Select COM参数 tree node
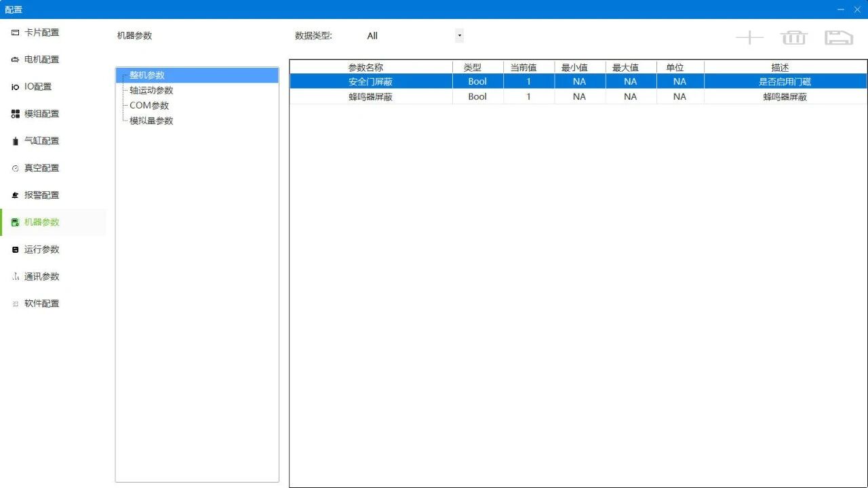 coord(149,106)
